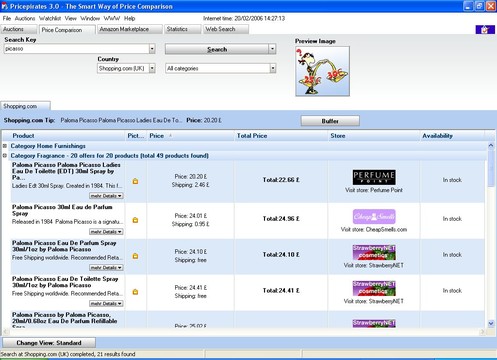Sort by the Price column header
Image resolution: width=497 pixels, height=360 pixels.
tap(190, 136)
